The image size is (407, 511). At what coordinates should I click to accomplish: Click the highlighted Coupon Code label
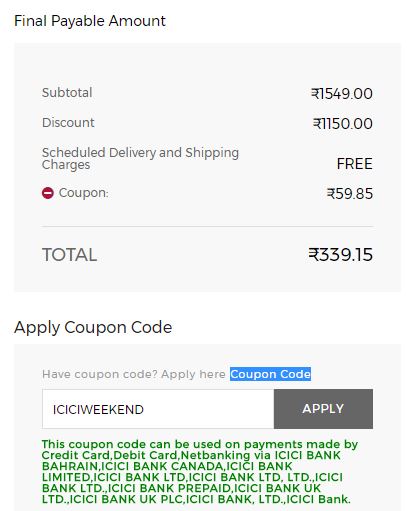click(270, 374)
